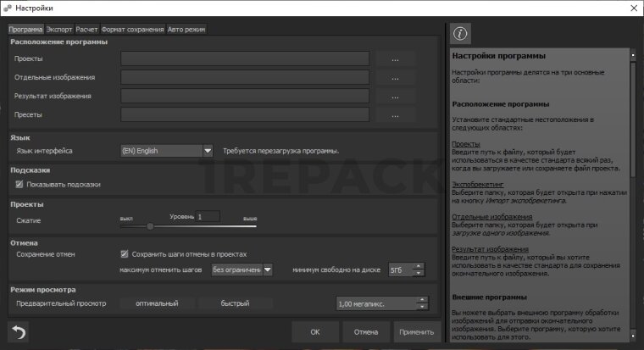Screen dimensions: 644x350
Task: Open Язык интерфейса language dropdown
Action: tap(208, 151)
